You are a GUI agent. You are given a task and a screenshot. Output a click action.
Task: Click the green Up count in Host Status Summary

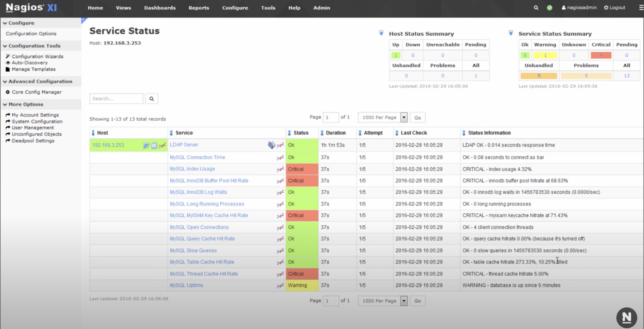pyautogui.click(x=396, y=55)
